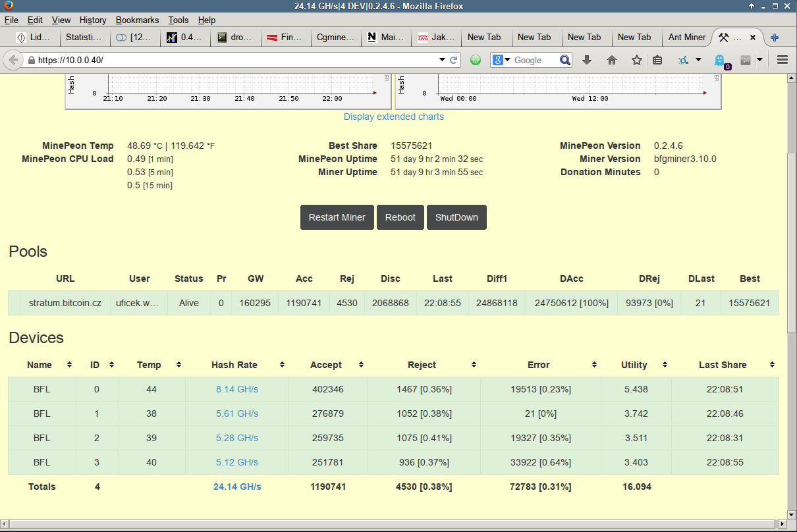Viewport: 797px width, 532px height.
Task: Expand the dropdown arrow left of the hamburger menu
Action: (x=759, y=60)
